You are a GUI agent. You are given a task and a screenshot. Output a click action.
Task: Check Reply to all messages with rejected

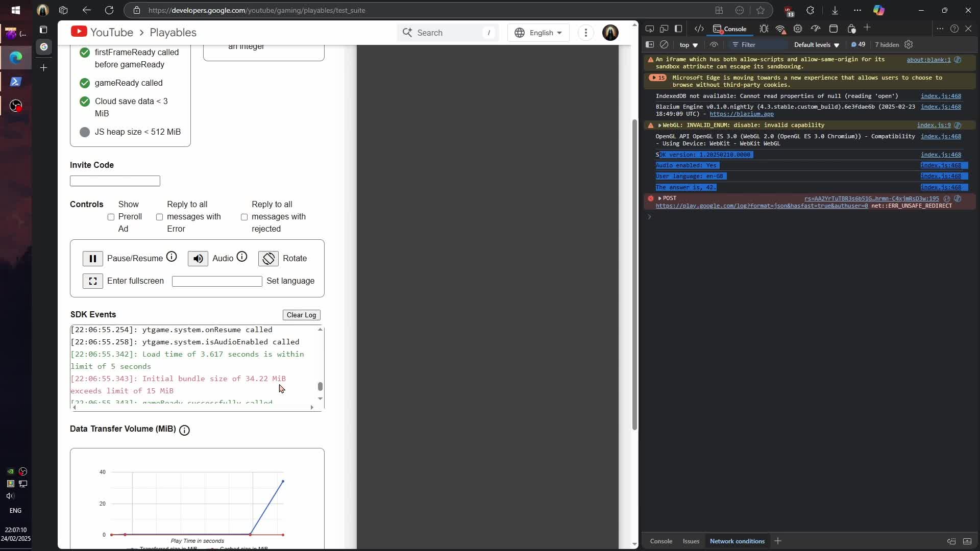tap(244, 217)
